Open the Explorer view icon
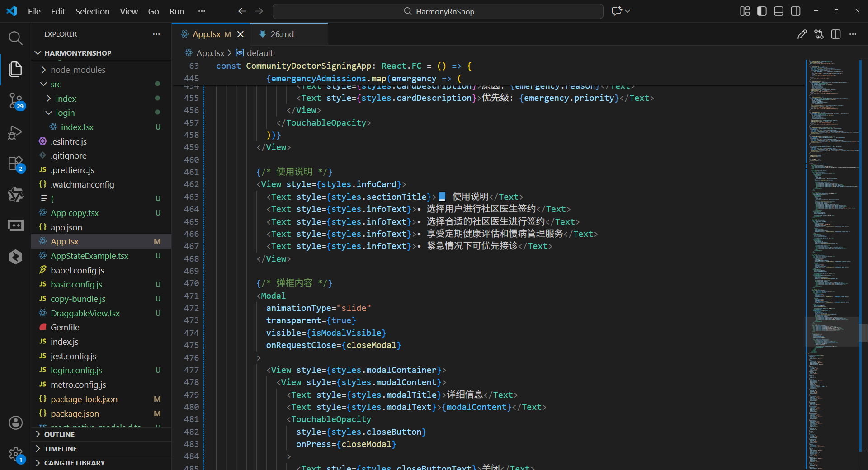Screen dimensions: 868x470 [x=15, y=69]
